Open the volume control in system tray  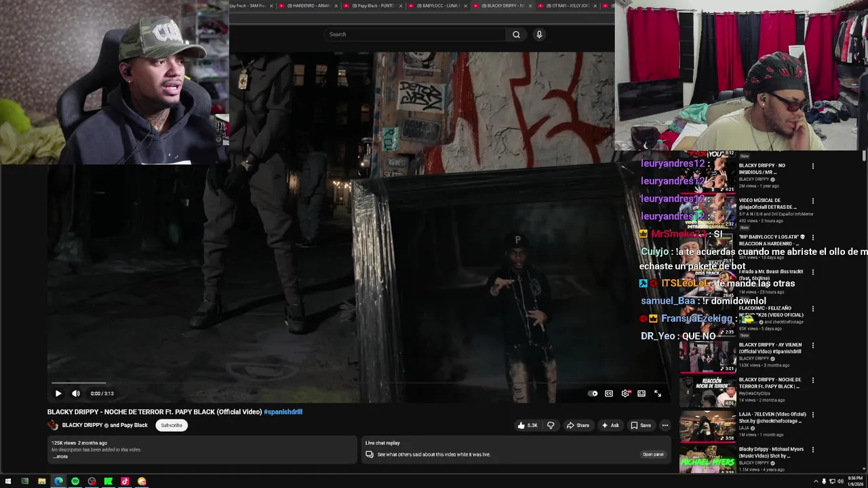[840, 481]
